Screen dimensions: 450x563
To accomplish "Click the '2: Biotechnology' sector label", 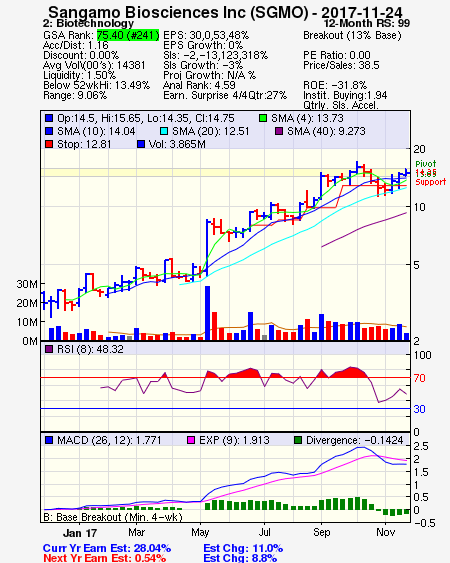I will 88,24.
